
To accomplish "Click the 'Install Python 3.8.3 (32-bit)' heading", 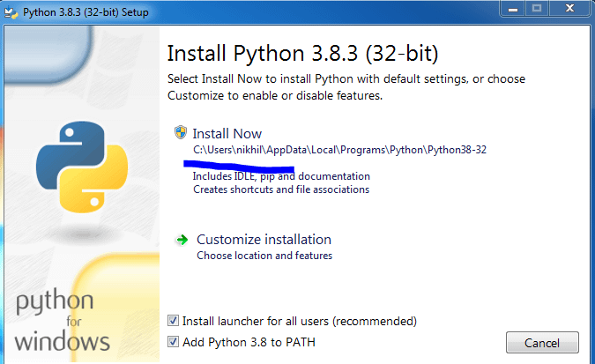I will [303, 53].
